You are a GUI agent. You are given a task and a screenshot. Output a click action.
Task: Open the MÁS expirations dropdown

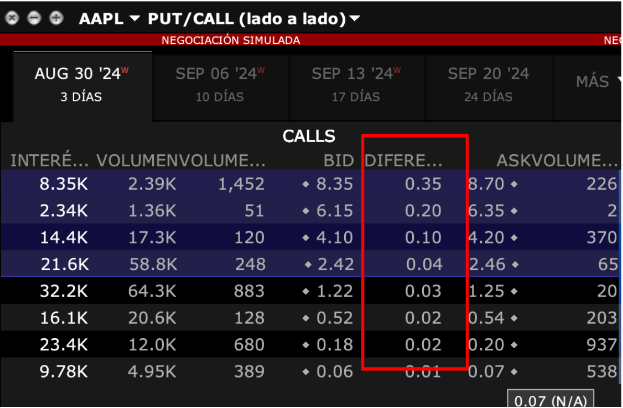click(600, 82)
